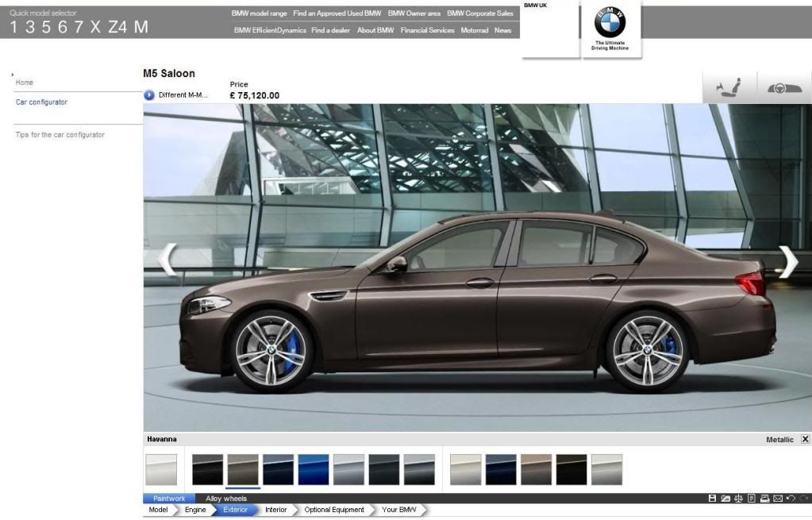Click Find a dealer
This screenshot has width=812, height=520.
(x=330, y=30)
